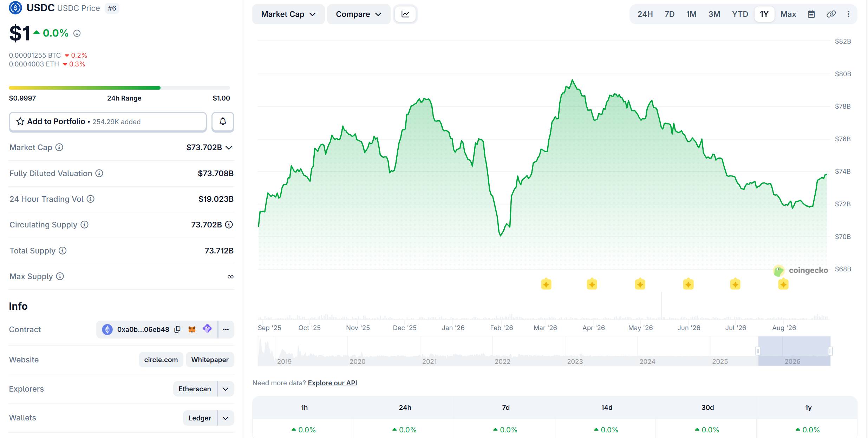Image resolution: width=868 pixels, height=438 pixels.
Task: Click the $19.023B trading volume value
Action: (216, 199)
